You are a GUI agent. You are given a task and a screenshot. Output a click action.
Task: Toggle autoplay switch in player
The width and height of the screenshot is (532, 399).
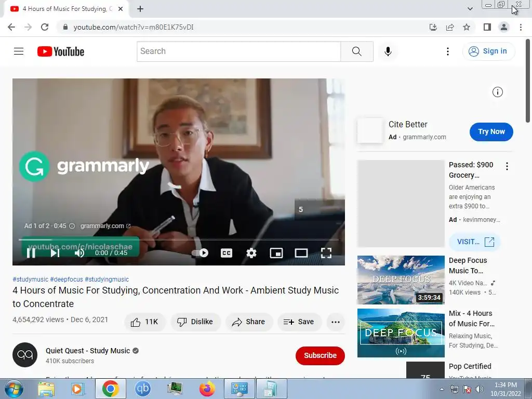(200, 253)
